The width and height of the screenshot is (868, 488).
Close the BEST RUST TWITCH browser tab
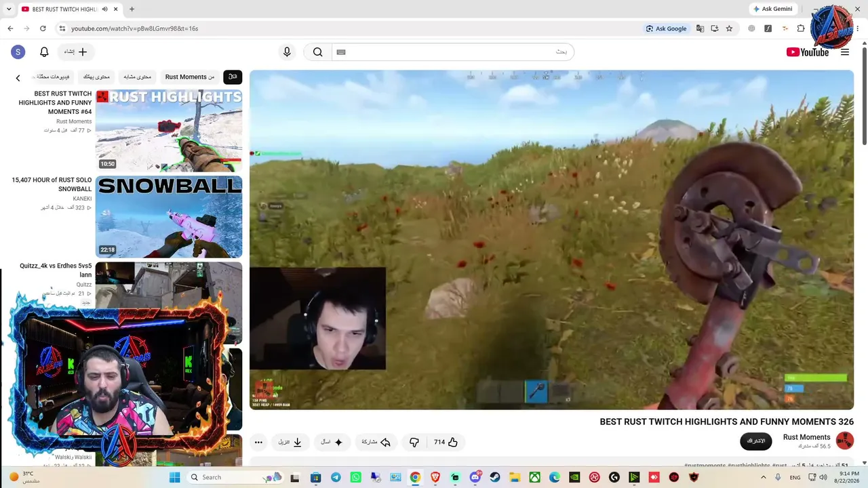tap(116, 9)
